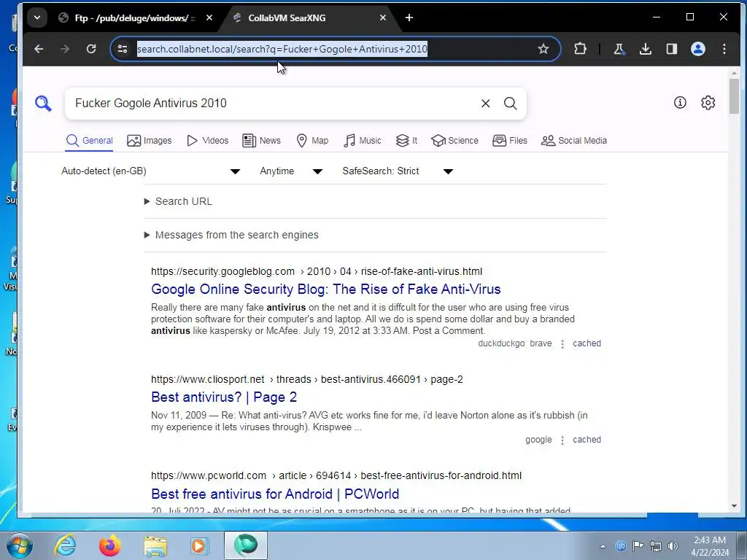This screenshot has width=747, height=560.
Task: Reload the current page
Action: (x=91, y=49)
